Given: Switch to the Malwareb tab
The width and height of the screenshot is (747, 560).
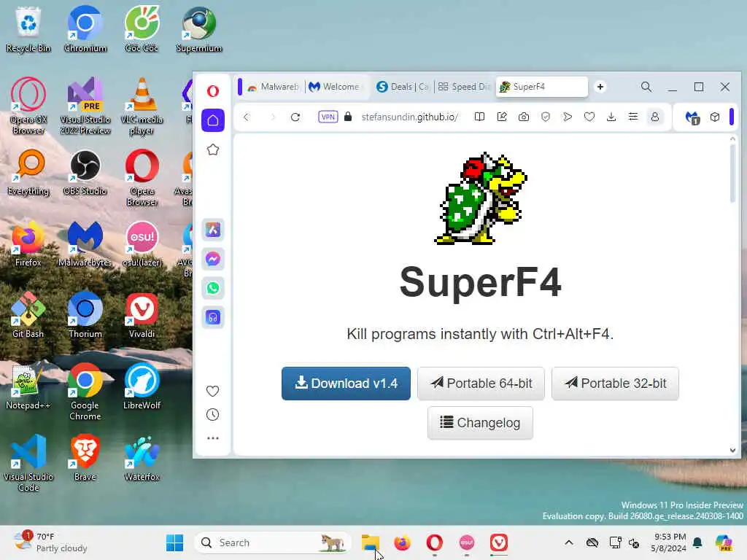Looking at the screenshot, I should coord(273,87).
